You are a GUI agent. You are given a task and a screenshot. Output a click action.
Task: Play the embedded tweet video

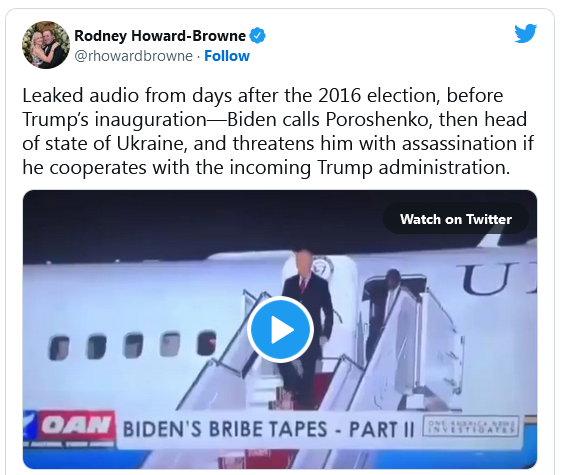280,330
